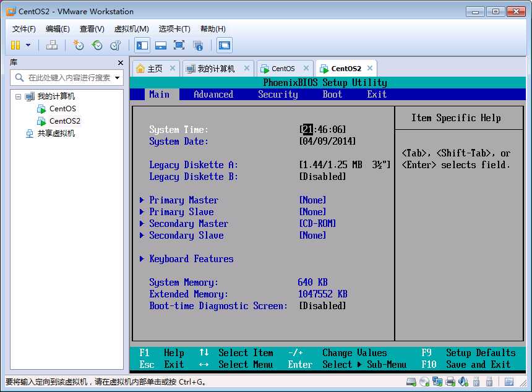This screenshot has width=532, height=392.
Task: Close the CentOS2 tab
Action: click(x=370, y=68)
